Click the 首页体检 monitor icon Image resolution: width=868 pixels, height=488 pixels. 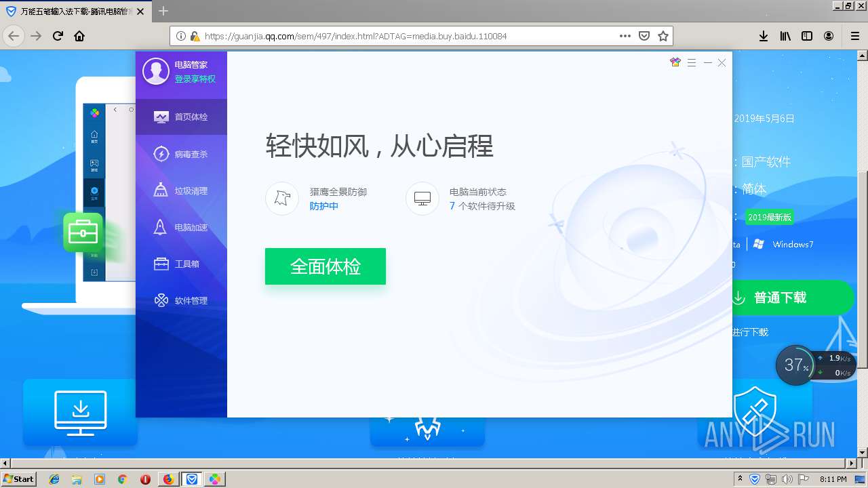pos(161,117)
